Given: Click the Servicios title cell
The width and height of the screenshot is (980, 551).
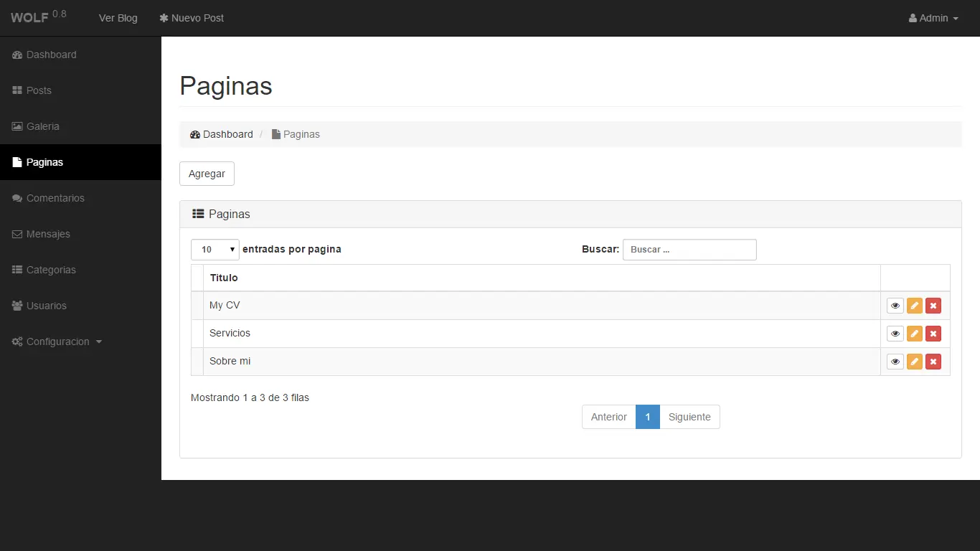Looking at the screenshot, I should (542, 334).
